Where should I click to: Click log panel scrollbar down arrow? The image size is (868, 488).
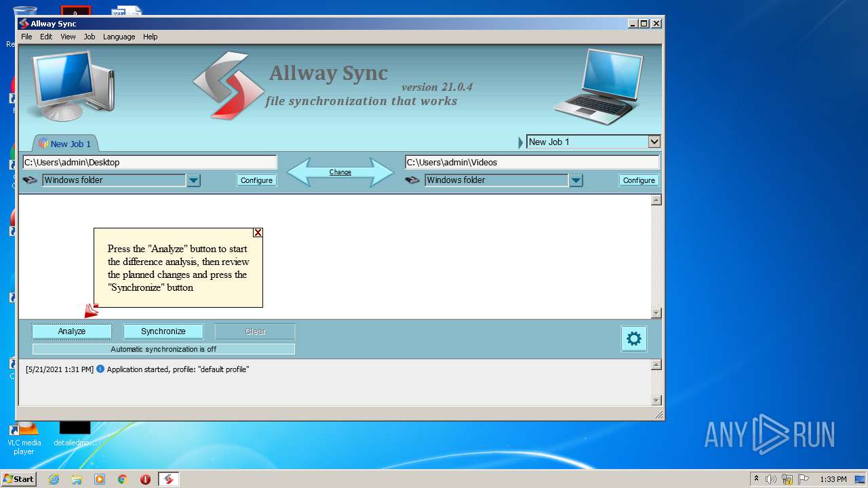point(656,400)
